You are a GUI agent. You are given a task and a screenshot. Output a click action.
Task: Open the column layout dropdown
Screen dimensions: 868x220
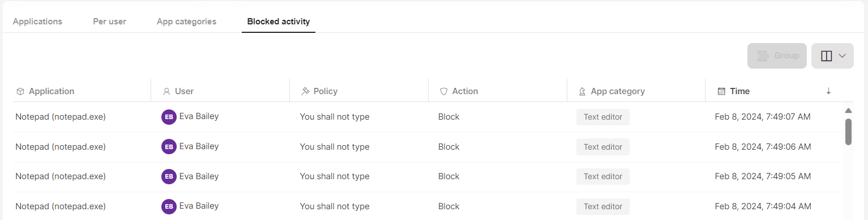pyautogui.click(x=832, y=56)
